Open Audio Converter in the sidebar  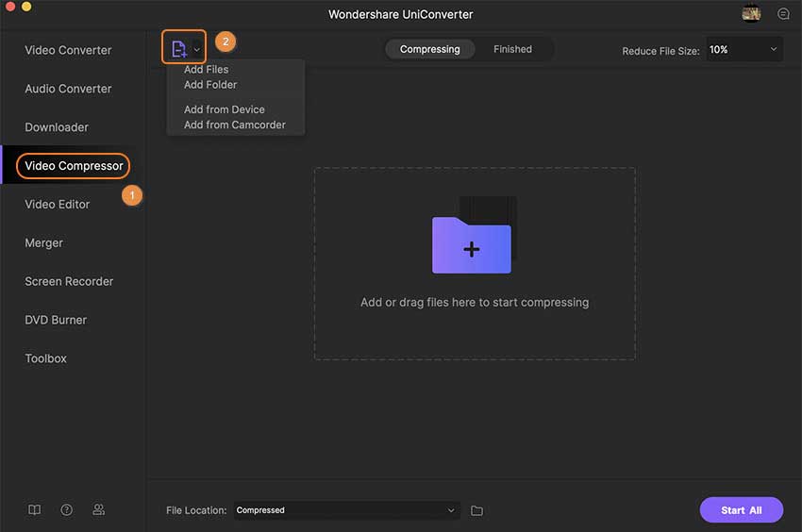(x=68, y=89)
